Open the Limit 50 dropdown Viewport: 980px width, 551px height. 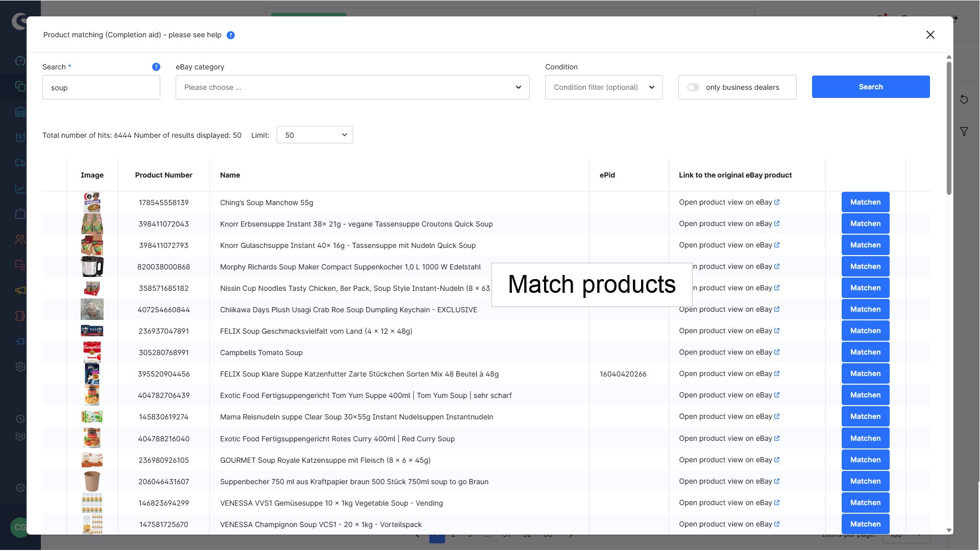[x=314, y=135]
